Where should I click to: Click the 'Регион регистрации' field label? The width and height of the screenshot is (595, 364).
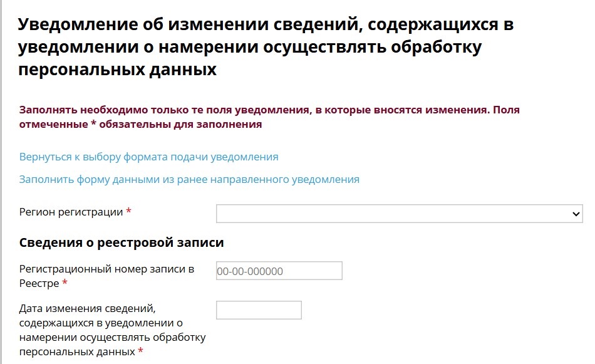tap(71, 212)
